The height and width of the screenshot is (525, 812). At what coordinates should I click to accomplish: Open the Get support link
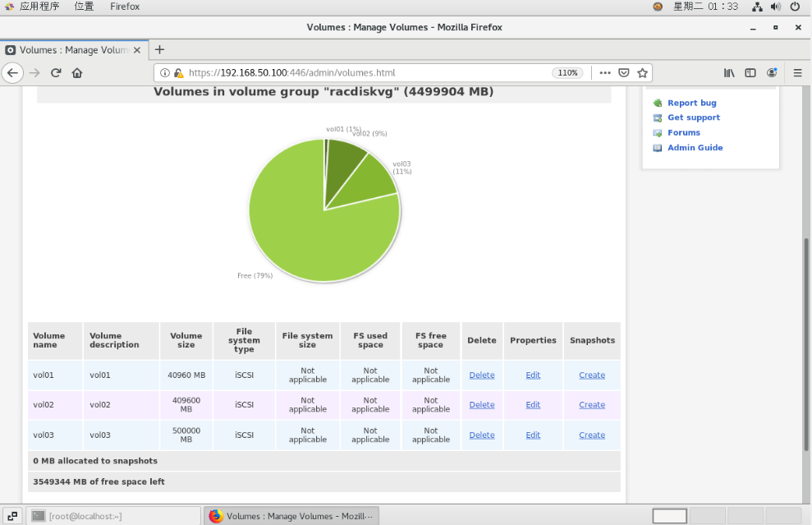coord(694,117)
